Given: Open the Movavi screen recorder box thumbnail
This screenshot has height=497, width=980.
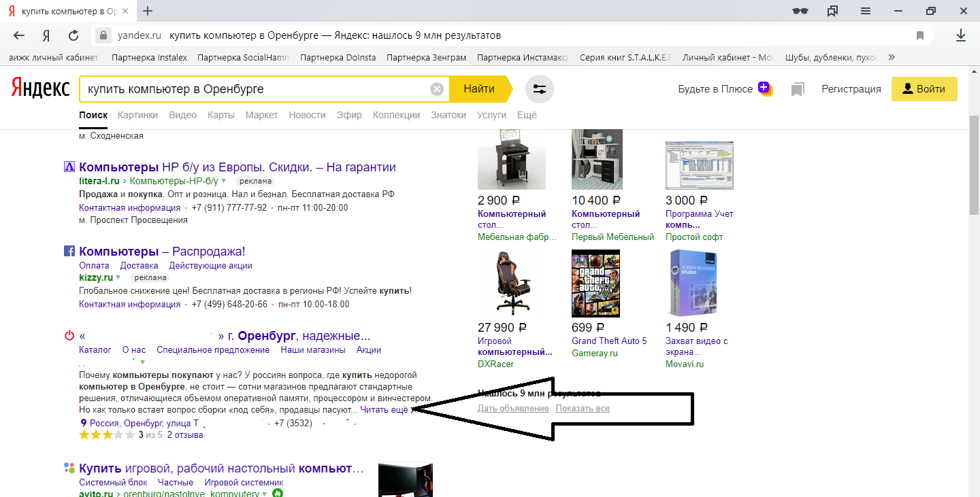Looking at the screenshot, I should (x=692, y=284).
